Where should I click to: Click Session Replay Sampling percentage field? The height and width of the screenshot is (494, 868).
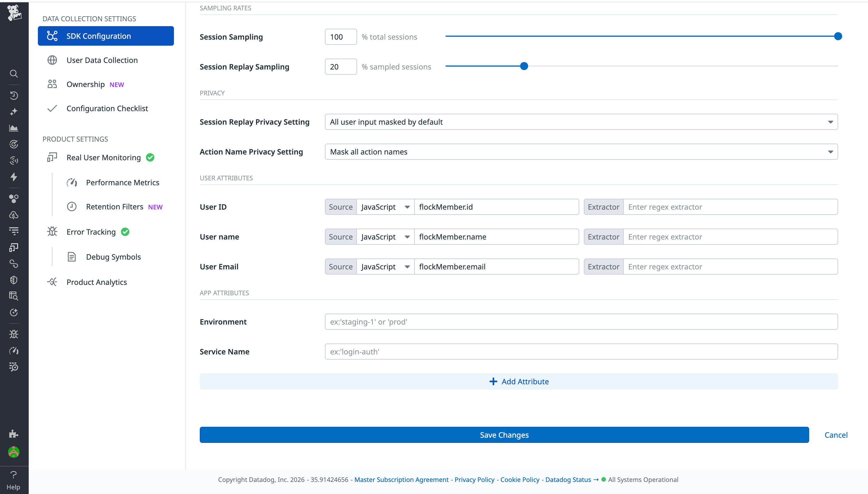pyautogui.click(x=340, y=67)
